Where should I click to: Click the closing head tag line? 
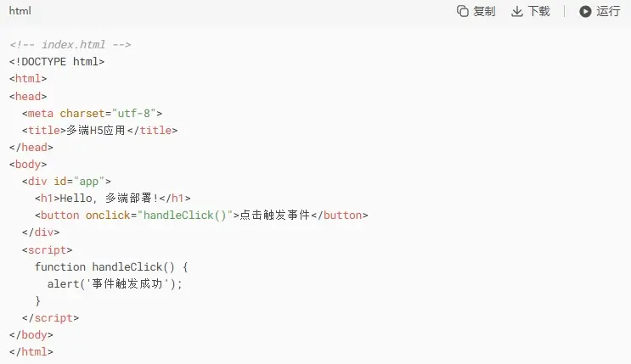(x=31, y=147)
